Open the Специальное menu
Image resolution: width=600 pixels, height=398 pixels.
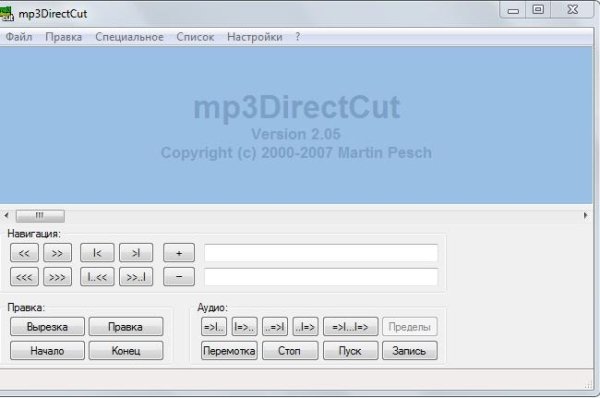[x=129, y=37]
